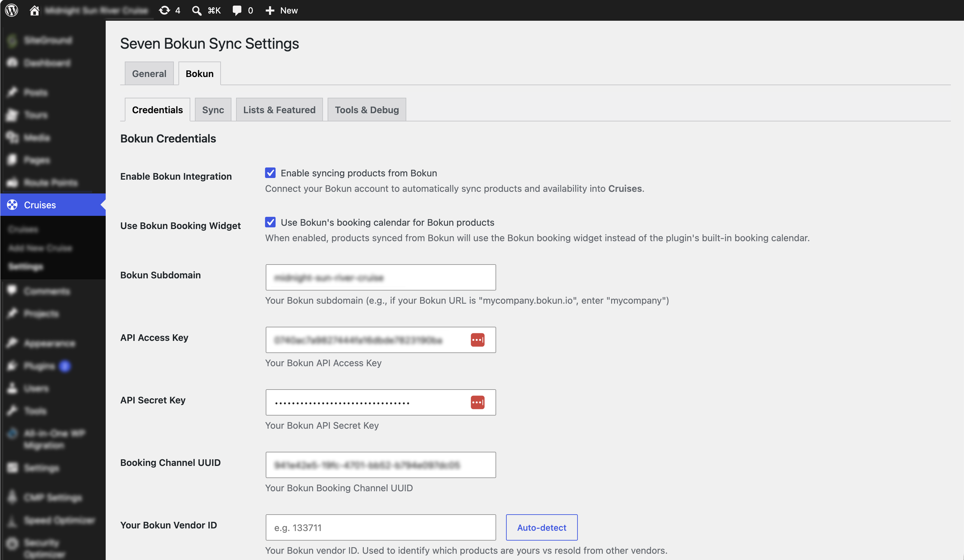Viewport: 964px width, 560px height.
Task: Open the comments bubble icon
Action: pyautogui.click(x=237, y=10)
